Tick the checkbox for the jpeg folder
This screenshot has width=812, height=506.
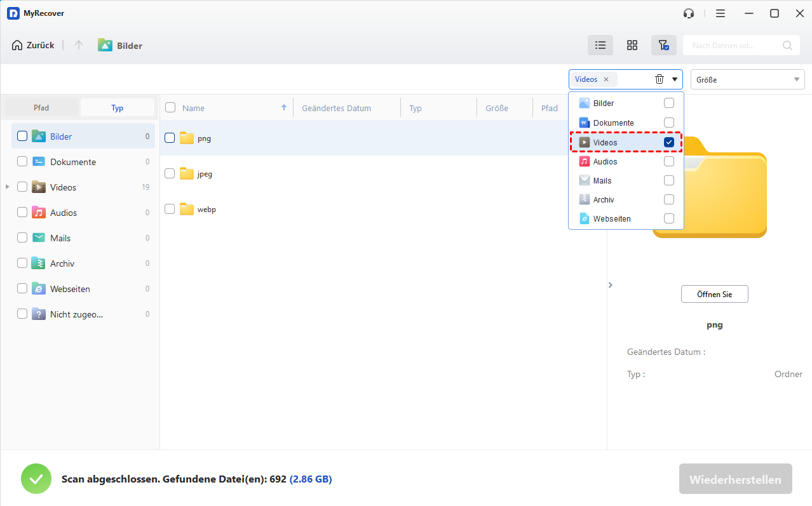170,173
